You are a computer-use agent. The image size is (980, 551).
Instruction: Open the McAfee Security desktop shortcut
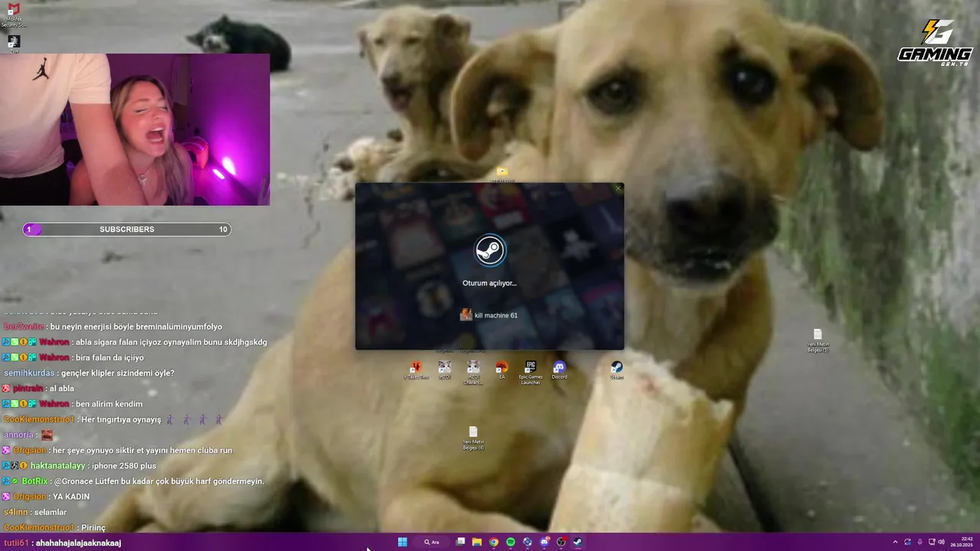[13, 15]
